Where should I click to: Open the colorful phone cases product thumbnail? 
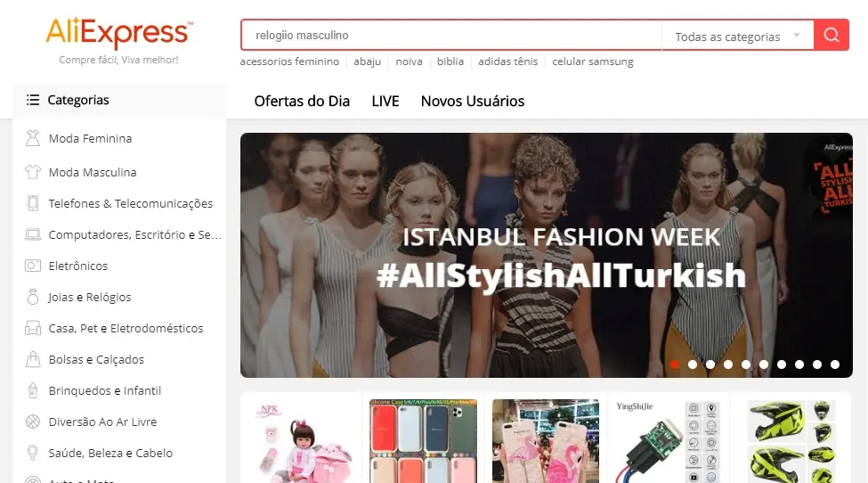423,440
